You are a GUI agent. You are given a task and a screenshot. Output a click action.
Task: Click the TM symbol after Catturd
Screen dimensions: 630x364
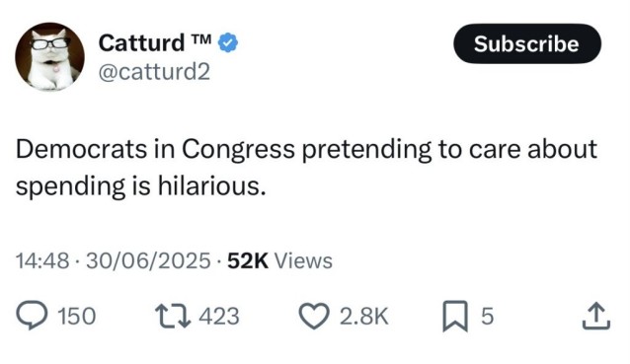[200, 38]
